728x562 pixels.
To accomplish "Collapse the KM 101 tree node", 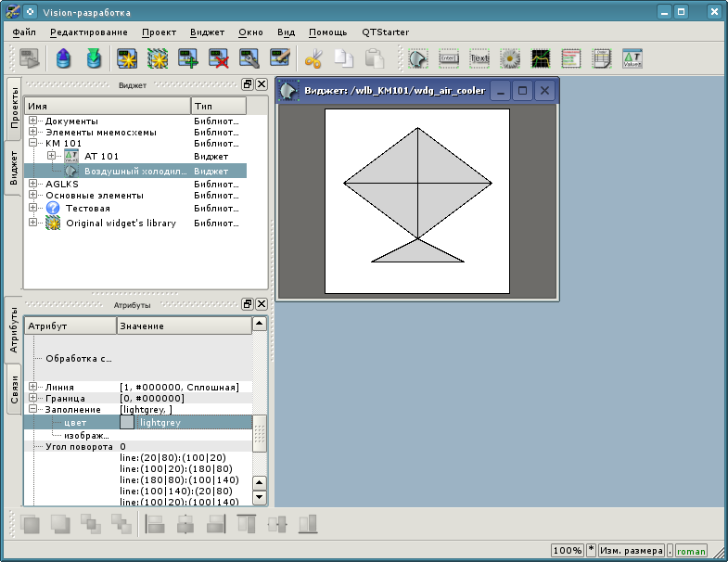I will [33, 144].
